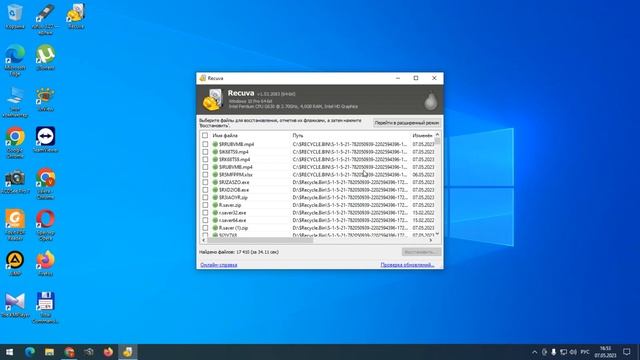The width and height of the screenshot is (640, 360).
Task: Select the AIMP player desktop icon
Action: click(x=15, y=263)
